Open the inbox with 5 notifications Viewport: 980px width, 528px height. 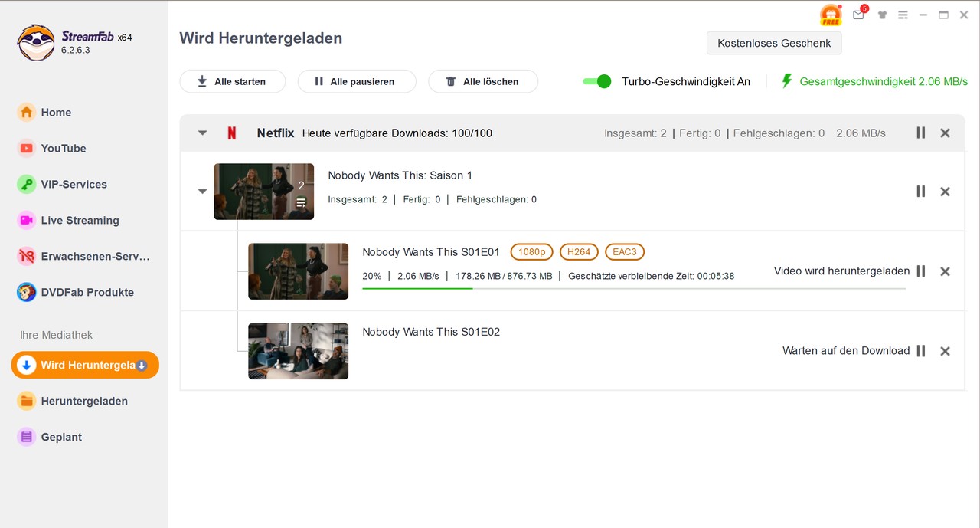click(x=858, y=15)
